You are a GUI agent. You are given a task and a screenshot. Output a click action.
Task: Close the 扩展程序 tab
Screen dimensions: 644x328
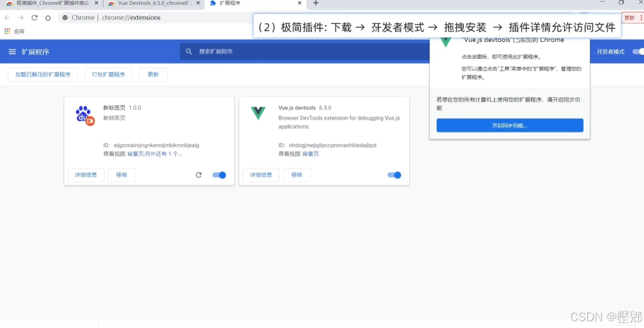[x=300, y=3]
